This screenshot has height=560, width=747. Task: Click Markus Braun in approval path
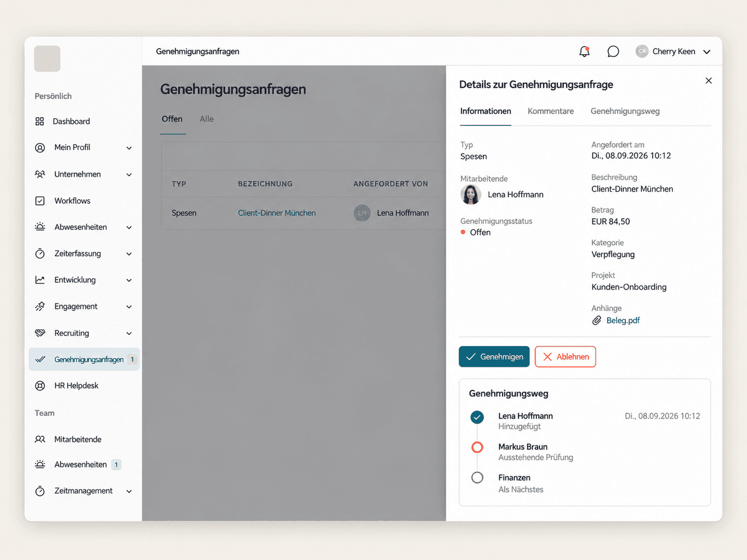click(523, 447)
